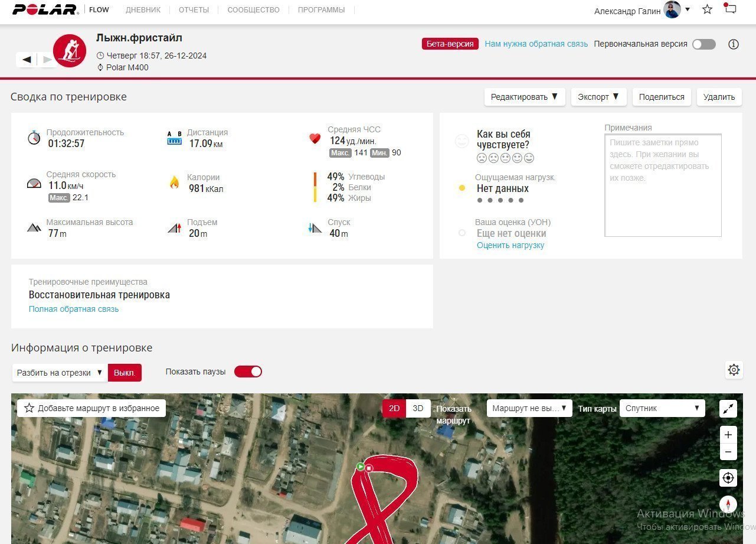Click the ascent icon with up arrow
756x544 pixels.
pyautogui.click(x=175, y=227)
